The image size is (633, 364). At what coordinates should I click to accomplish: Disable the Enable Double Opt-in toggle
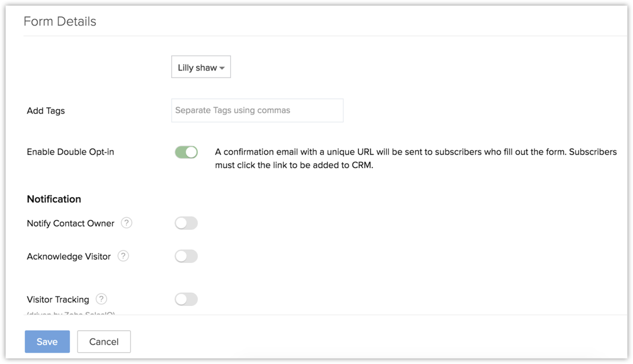186,152
